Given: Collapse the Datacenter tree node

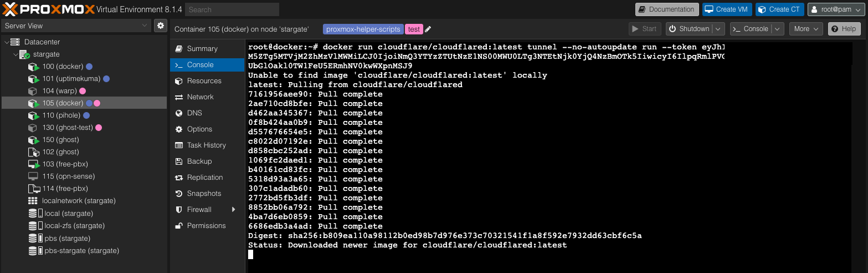Looking at the screenshot, I should click(6, 42).
